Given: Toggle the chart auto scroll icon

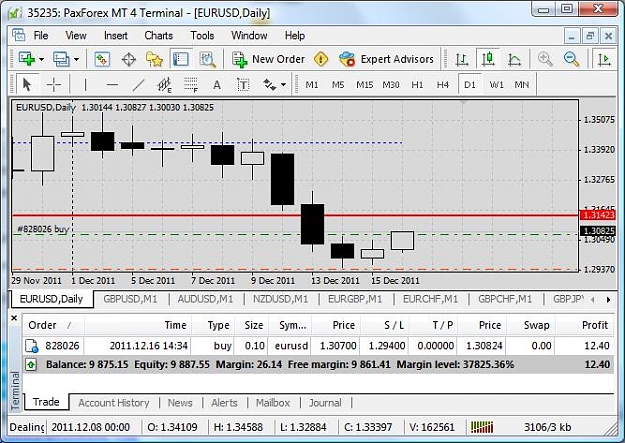Looking at the screenshot, I should point(604,59).
